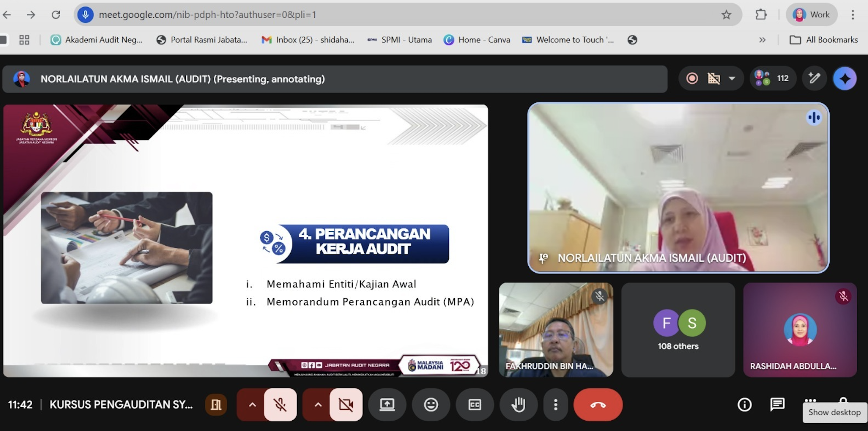Image resolution: width=868 pixels, height=431 pixels.
Task: Open dropdown arrow next to recording indicator
Action: (x=732, y=79)
